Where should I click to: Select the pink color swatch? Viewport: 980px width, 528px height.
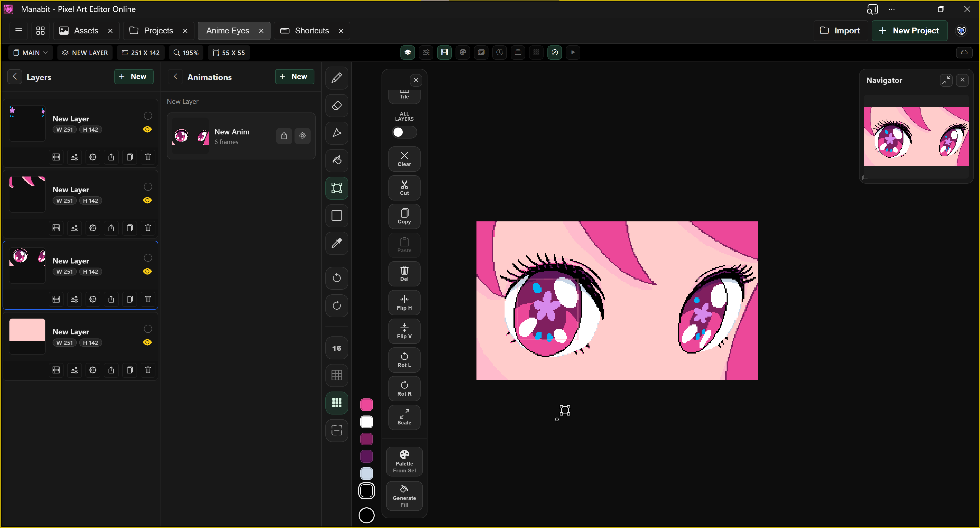pyautogui.click(x=366, y=405)
